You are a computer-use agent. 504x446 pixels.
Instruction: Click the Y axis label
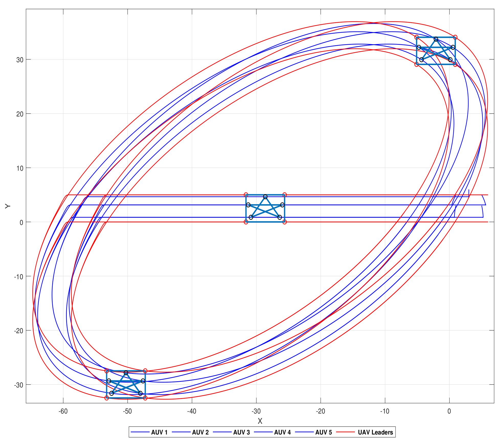[x=8, y=206]
